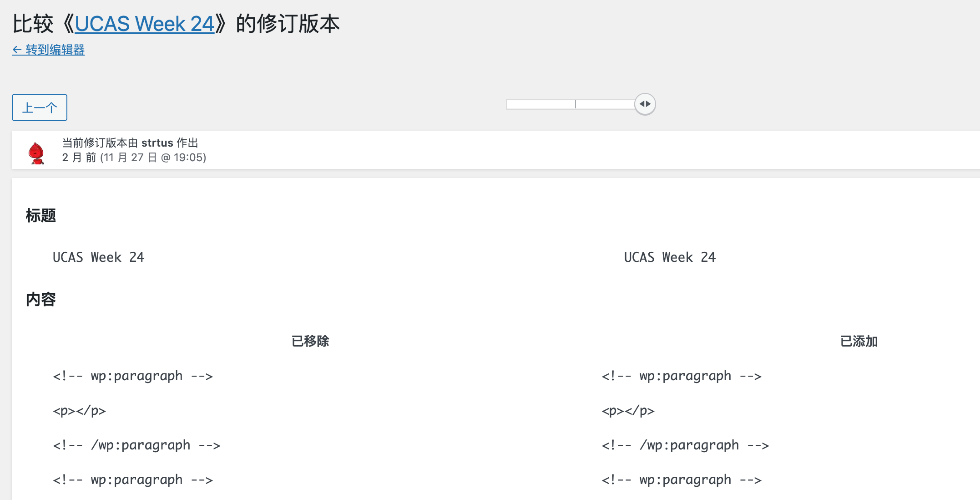The width and height of the screenshot is (980, 500).
Task: Click the revision slider handle with arrows
Action: pyautogui.click(x=645, y=104)
